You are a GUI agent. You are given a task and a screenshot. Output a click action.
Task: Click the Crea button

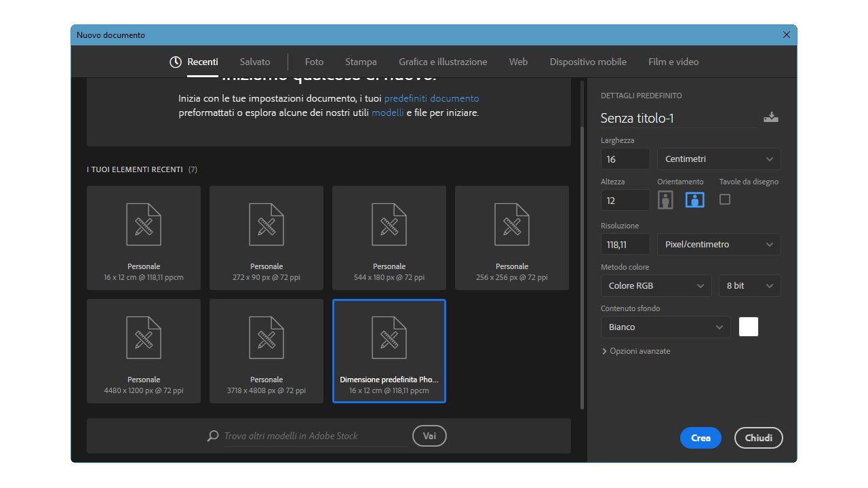coord(701,438)
